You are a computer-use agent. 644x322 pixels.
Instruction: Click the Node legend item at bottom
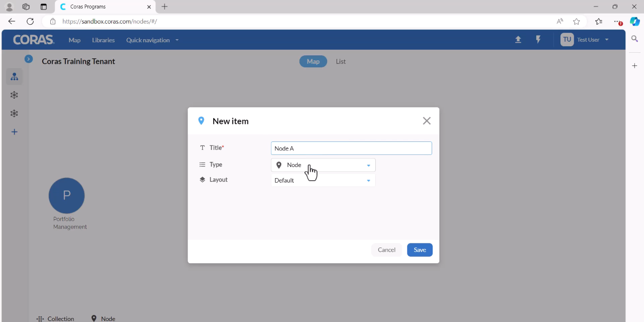tap(103, 318)
